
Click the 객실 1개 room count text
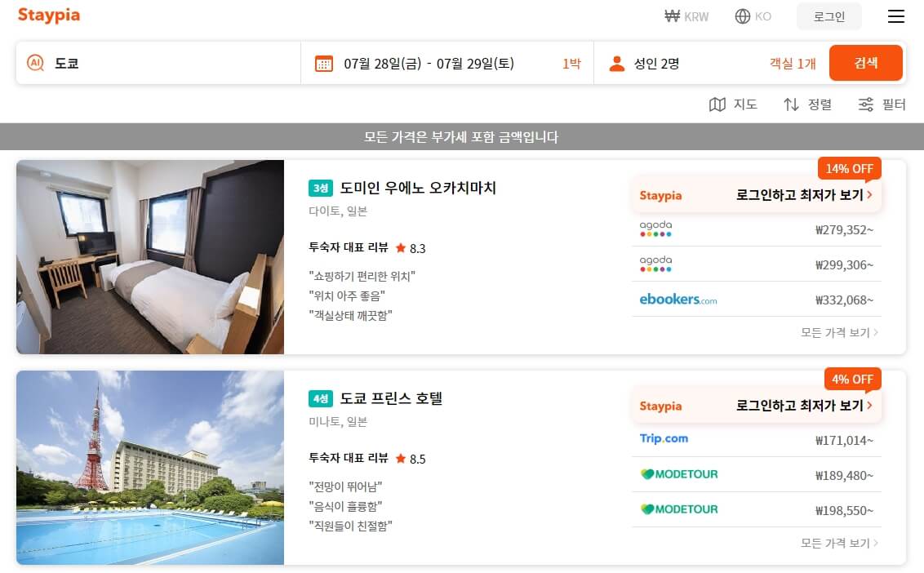pos(793,63)
